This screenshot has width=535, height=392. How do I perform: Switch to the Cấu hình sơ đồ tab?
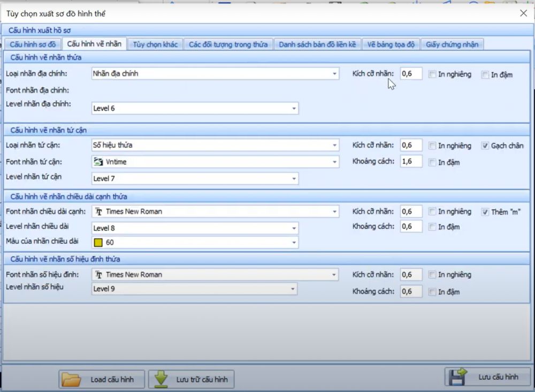pos(32,44)
